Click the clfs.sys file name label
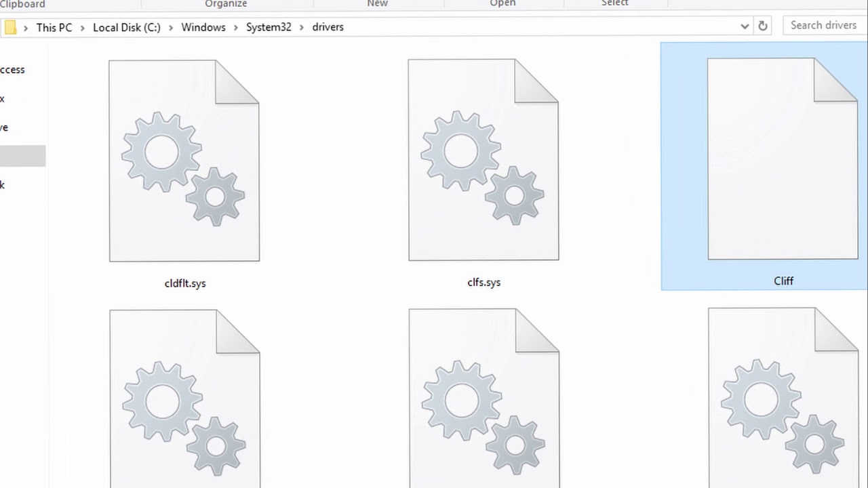Viewport: 868px width, 488px height. (484, 282)
